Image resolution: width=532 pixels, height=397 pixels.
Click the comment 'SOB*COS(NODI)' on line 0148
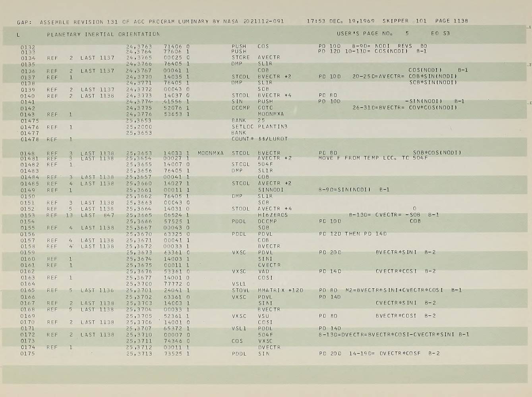[x=437, y=152]
